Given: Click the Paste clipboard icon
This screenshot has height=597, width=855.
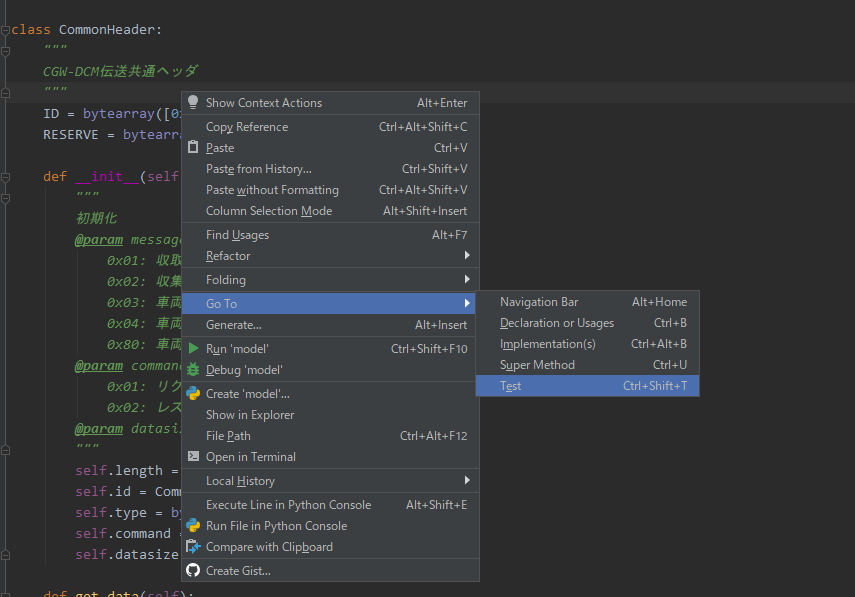Looking at the screenshot, I should click(192, 147).
